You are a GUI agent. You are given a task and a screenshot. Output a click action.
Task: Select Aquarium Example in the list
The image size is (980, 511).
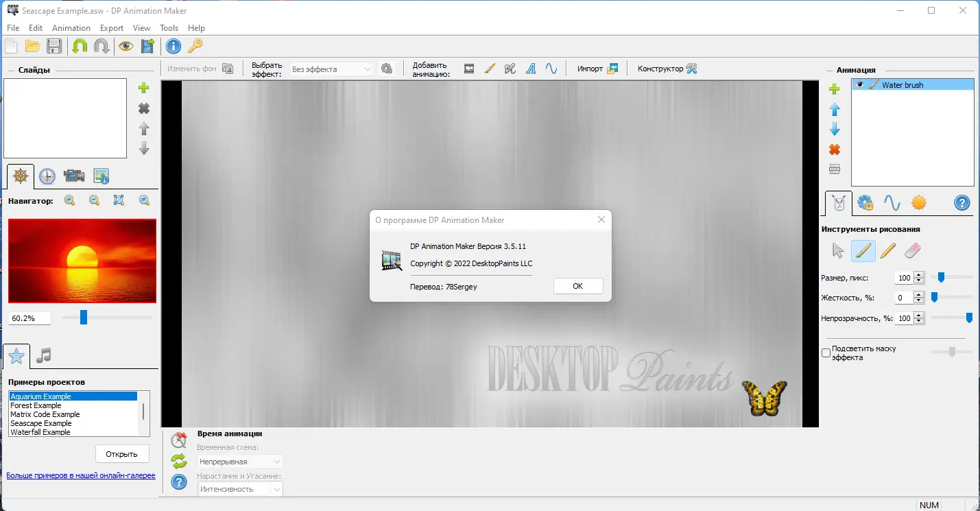click(x=73, y=396)
